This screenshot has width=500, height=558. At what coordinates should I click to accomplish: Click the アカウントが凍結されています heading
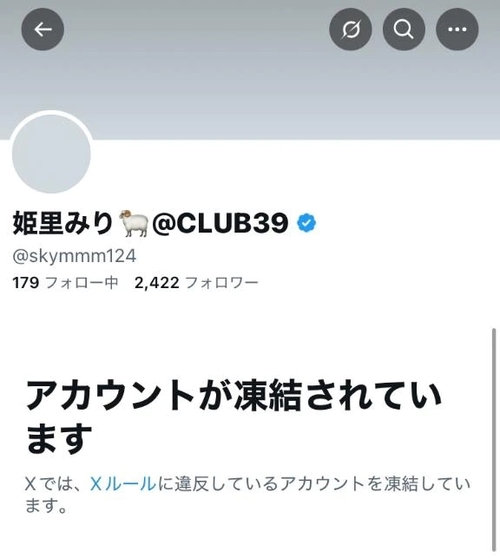[234, 416]
